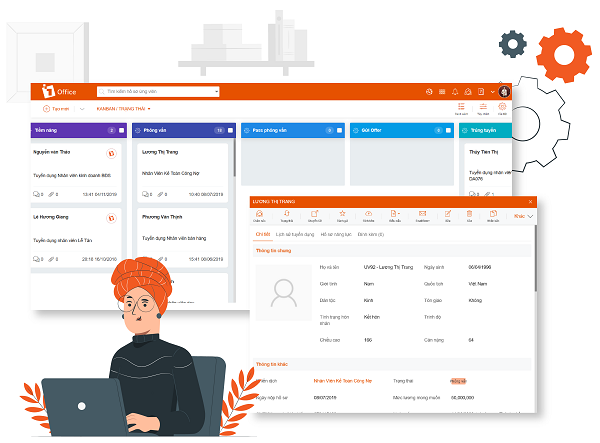
Task: Open the settings gear icon below the avatar
Action: pos(502,107)
